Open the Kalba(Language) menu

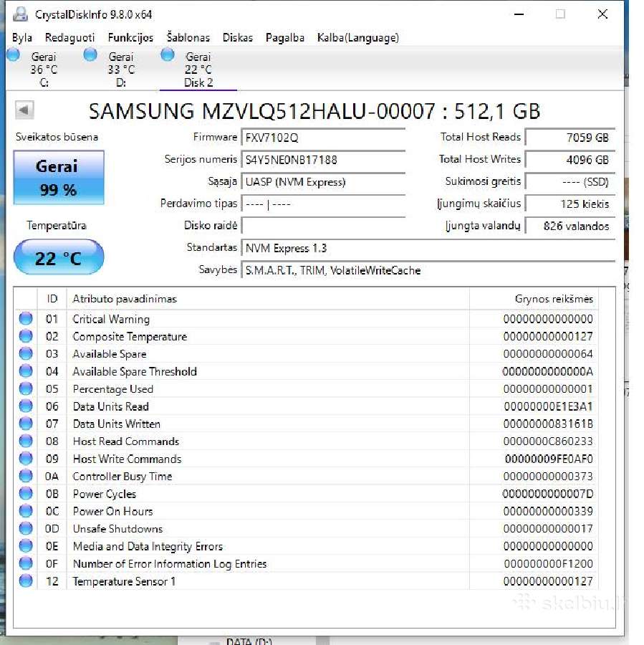coord(357,37)
